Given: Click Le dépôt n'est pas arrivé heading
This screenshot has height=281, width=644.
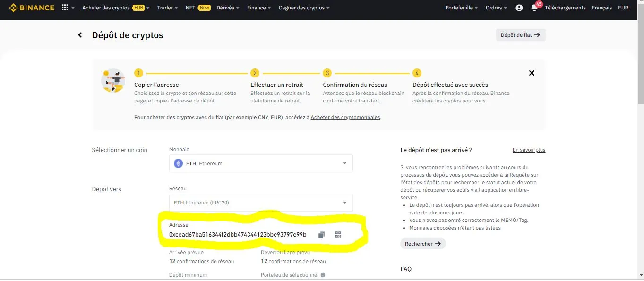Looking at the screenshot, I should point(436,150).
